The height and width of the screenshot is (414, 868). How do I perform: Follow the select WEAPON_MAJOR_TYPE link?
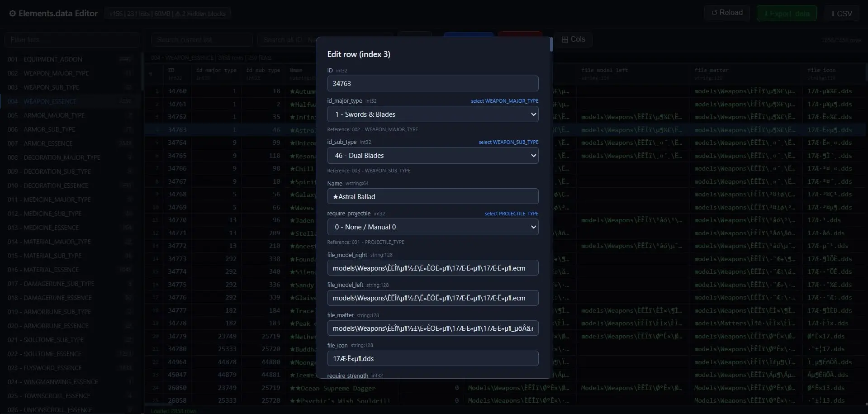point(504,101)
